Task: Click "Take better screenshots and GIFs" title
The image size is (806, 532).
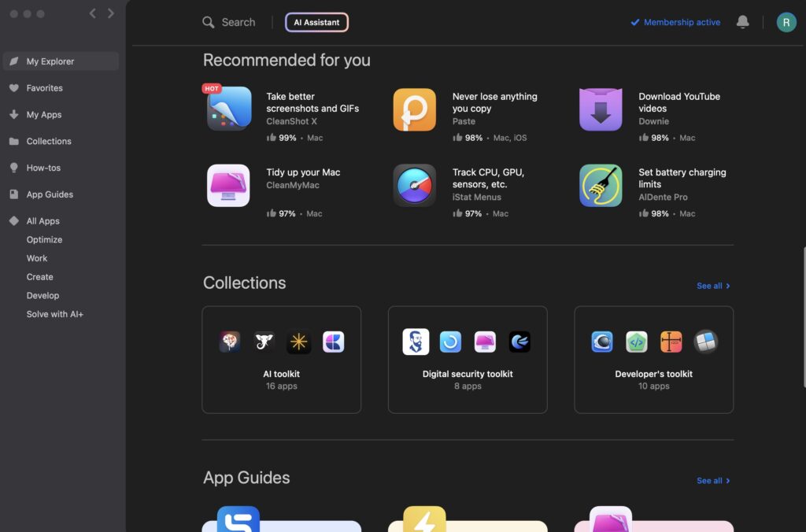Action: (x=312, y=102)
